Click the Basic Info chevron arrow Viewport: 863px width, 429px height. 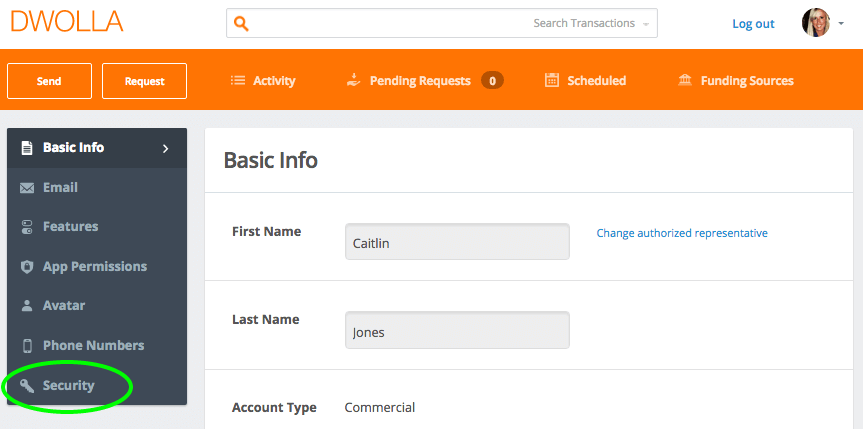pos(165,148)
